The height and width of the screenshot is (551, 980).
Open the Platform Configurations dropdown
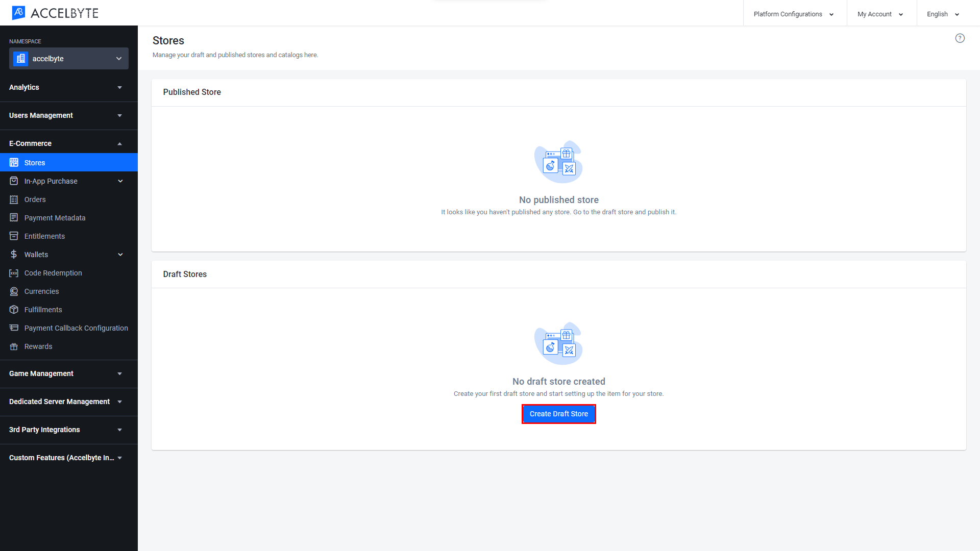(x=793, y=14)
